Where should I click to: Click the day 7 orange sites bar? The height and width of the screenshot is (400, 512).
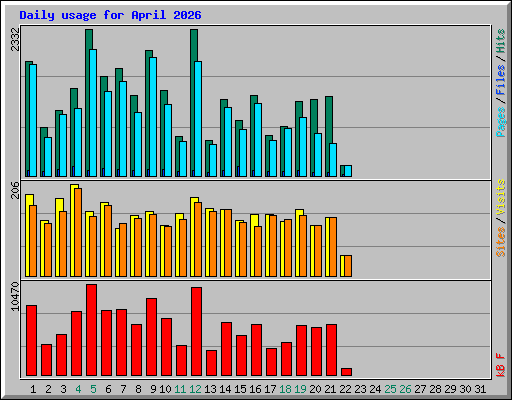(x=123, y=250)
